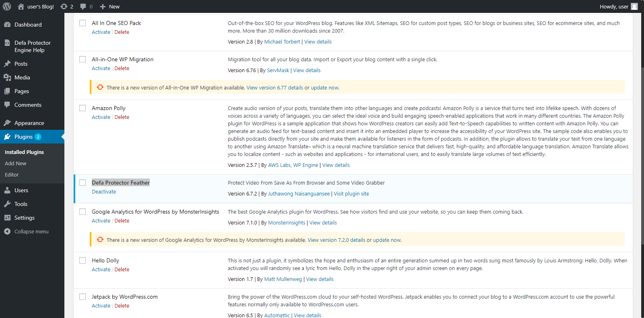Click the Comments bubble icon in sidebar
644x318 pixels.
click(x=7, y=105)
